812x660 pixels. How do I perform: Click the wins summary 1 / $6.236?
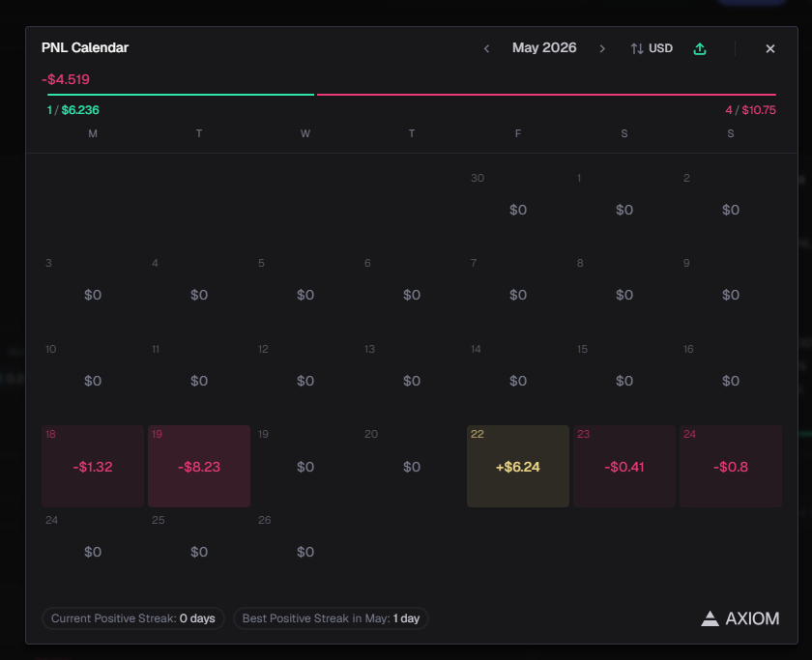(73, 110)
